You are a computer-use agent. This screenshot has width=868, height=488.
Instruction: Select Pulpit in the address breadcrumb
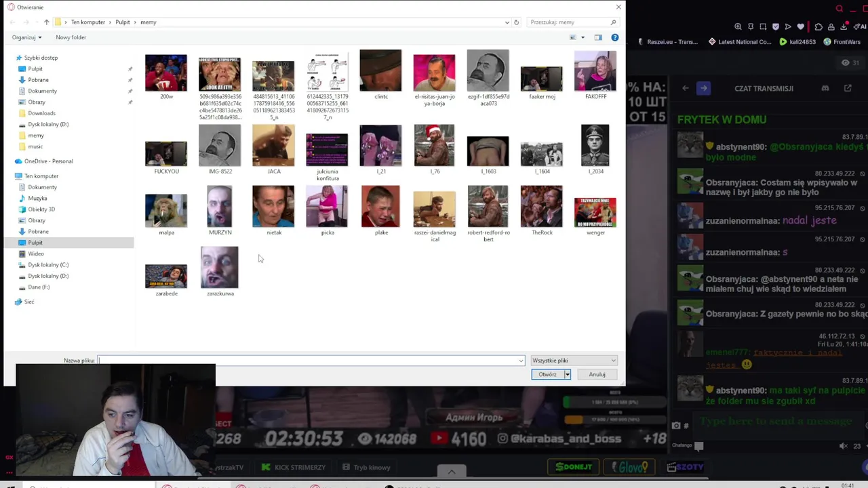click(123, 22)
